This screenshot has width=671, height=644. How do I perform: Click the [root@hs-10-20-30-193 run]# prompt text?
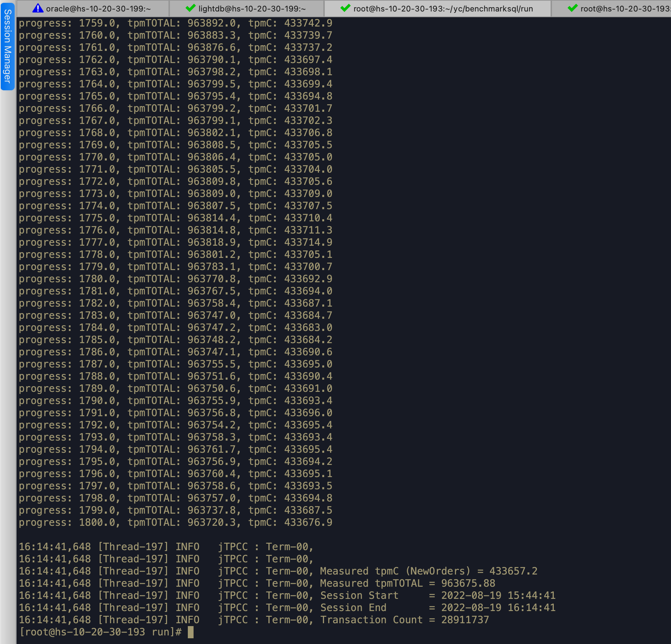tap(100, 632)
